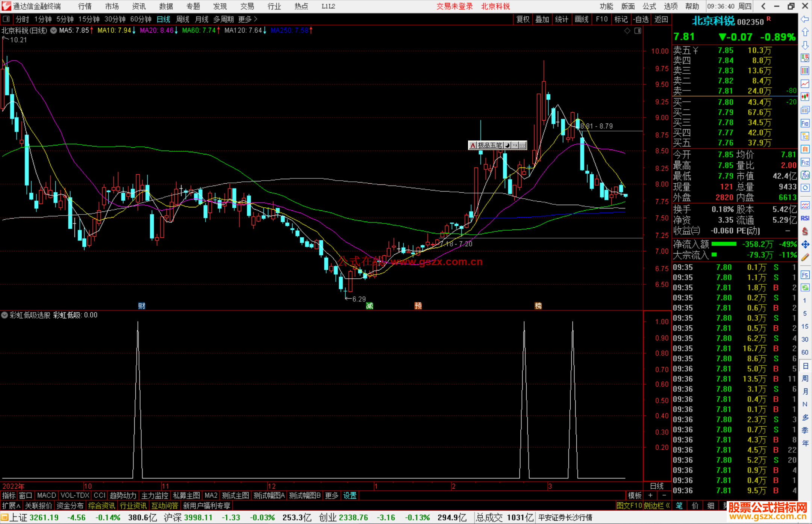
Task: Click the candlestick chart sidebar icon
Action: pyautogui.click(x=805, y=97)
